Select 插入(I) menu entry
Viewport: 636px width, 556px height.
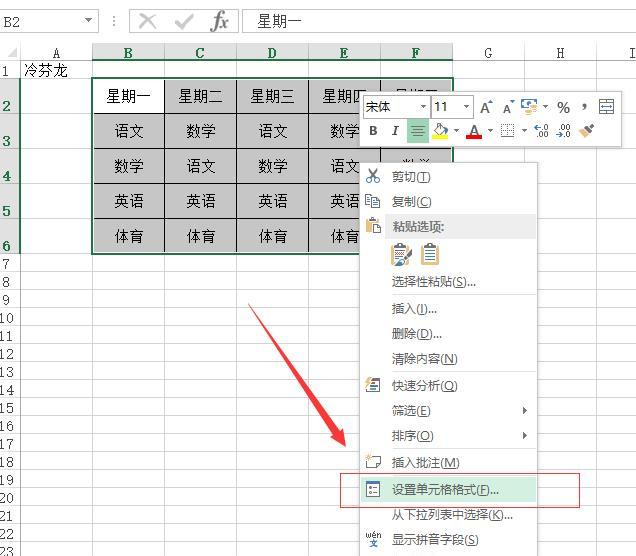click(x=448, y=309)
